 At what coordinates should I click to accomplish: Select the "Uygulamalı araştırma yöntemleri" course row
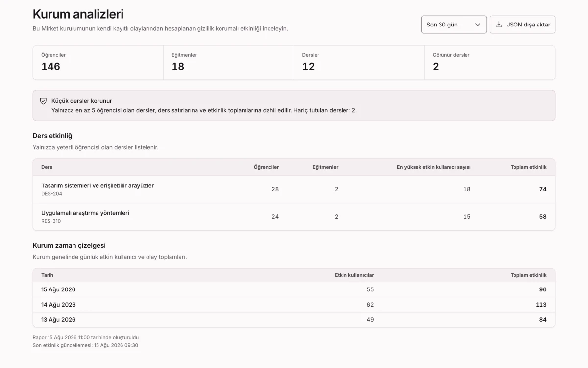[x=294, y=217]
